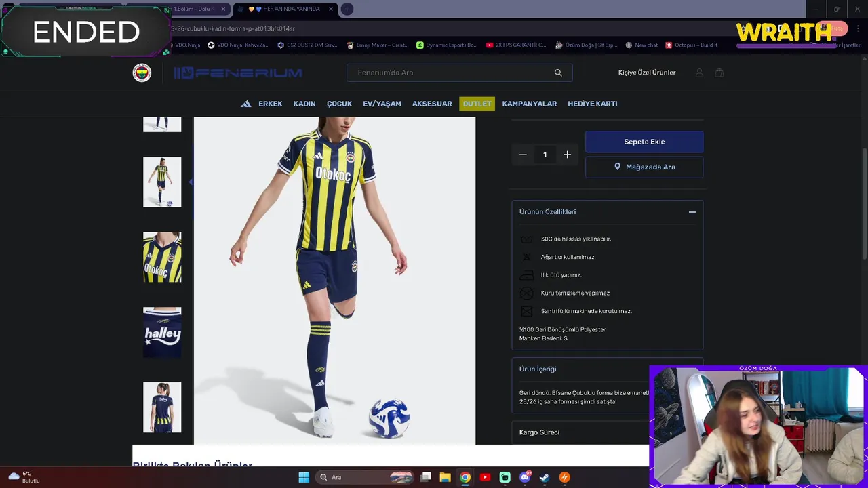Open the Emoji Maker bookmark
This screenshot has height=488, width=868.
click(x=376, y=45)
